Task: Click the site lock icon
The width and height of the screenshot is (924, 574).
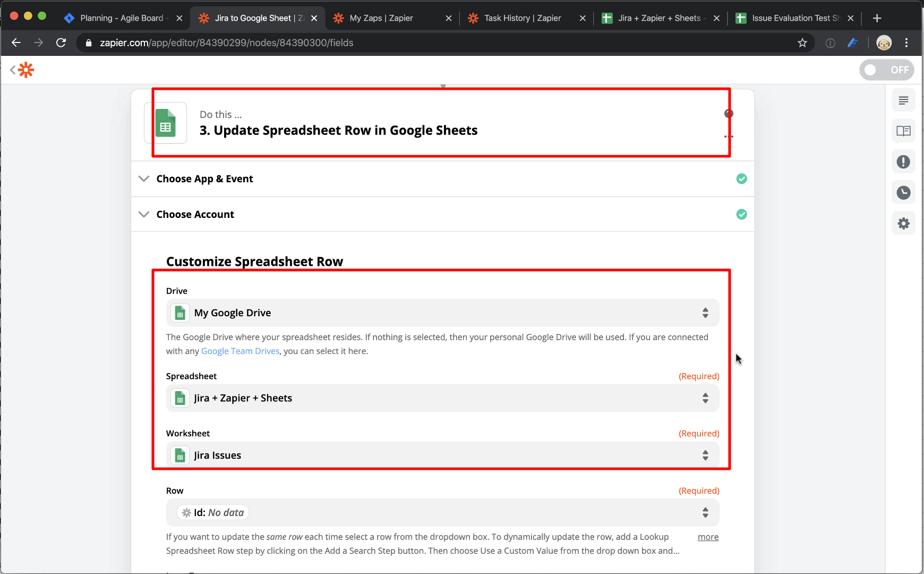Action: (89, 43)
